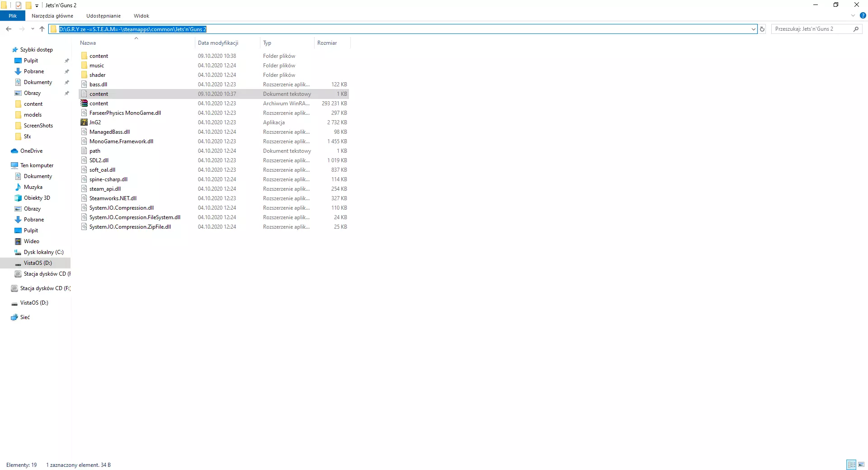Image resolution: width=868 pixels, height=470 pixels.
Task: Click the Properties checkmark icon in title bar
Action: tap(19, 5)
